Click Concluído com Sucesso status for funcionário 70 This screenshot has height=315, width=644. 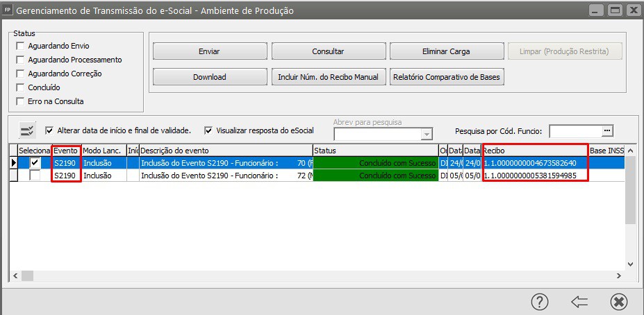tap(375, 163)
